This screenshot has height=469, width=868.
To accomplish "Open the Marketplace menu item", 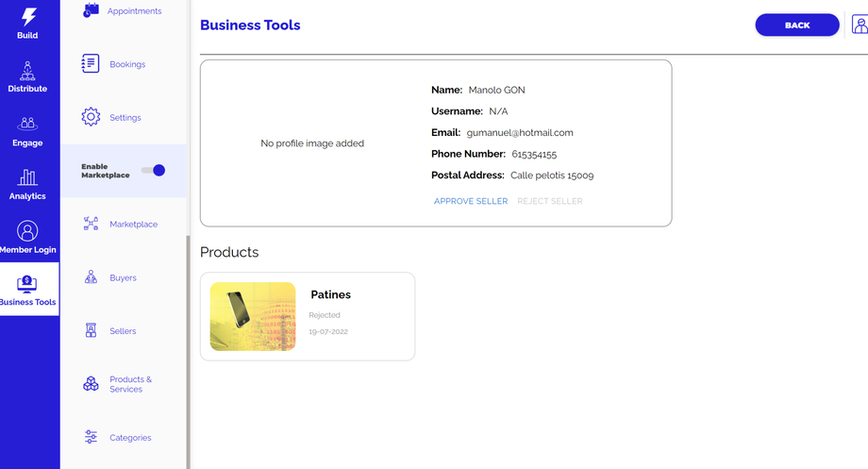I will [x=133, y=225].
